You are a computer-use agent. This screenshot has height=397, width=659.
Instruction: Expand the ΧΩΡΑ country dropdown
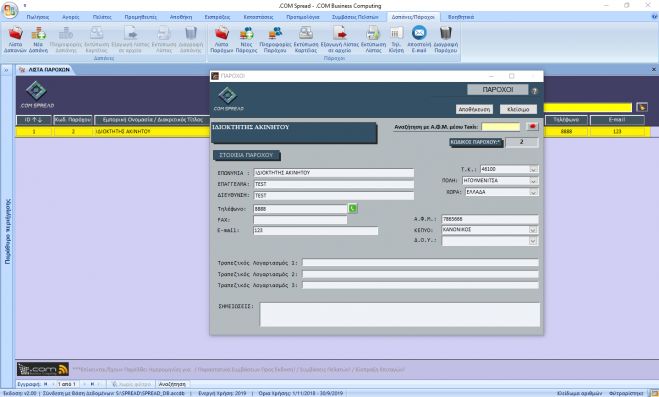(533, 192)
